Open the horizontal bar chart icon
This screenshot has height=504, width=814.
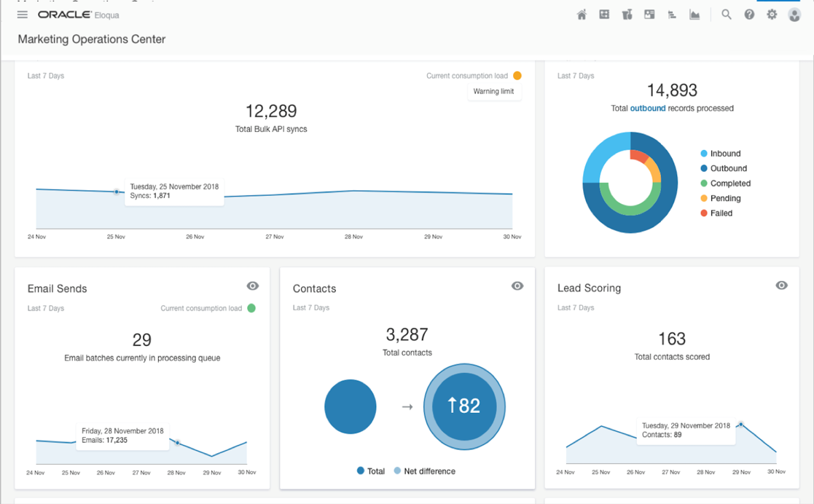click(x=672, y=15)
